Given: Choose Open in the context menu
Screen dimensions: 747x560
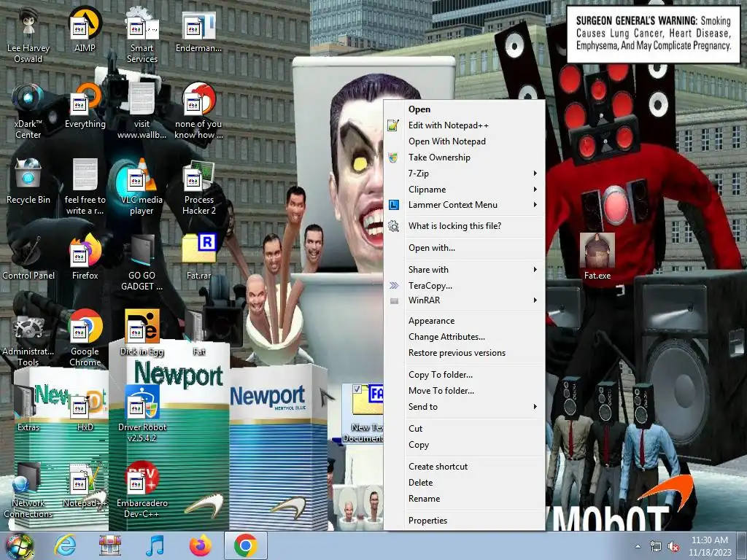Looking at the screenshot, I should (x=464, y=109).
